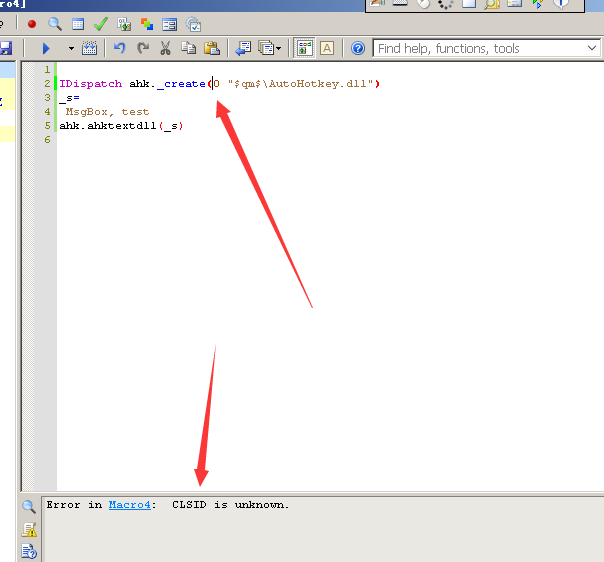
Task: Paste from clipboard icon
Action: point(212,48)
